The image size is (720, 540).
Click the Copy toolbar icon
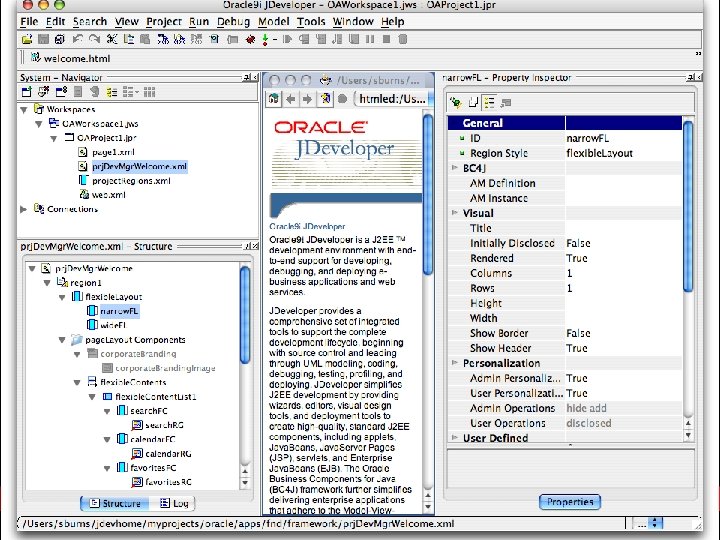[x=129, y=39]
